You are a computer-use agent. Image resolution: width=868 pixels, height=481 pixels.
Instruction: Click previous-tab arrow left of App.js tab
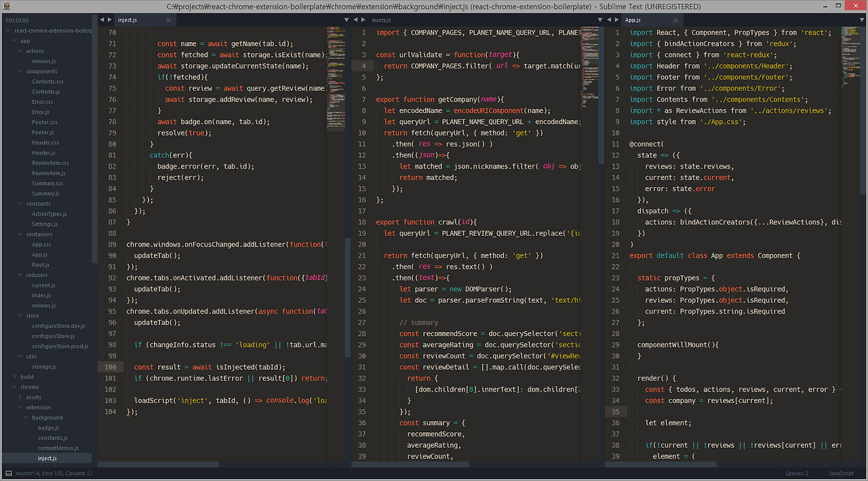pyautogui.click(x=609, y=20)
